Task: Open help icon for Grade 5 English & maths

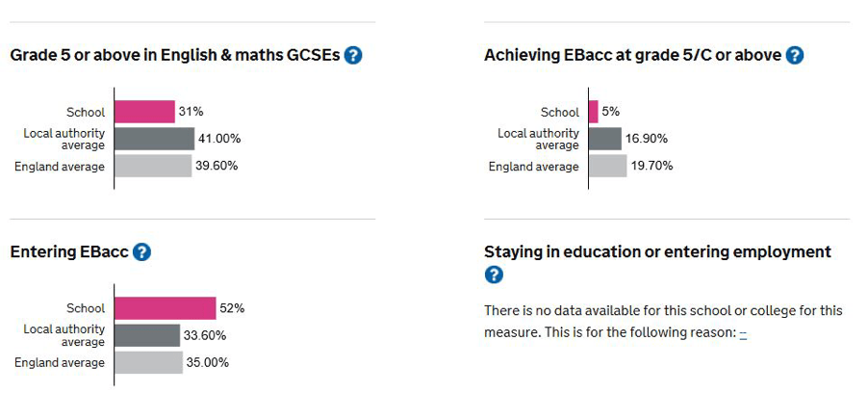Action: point(353,55)
